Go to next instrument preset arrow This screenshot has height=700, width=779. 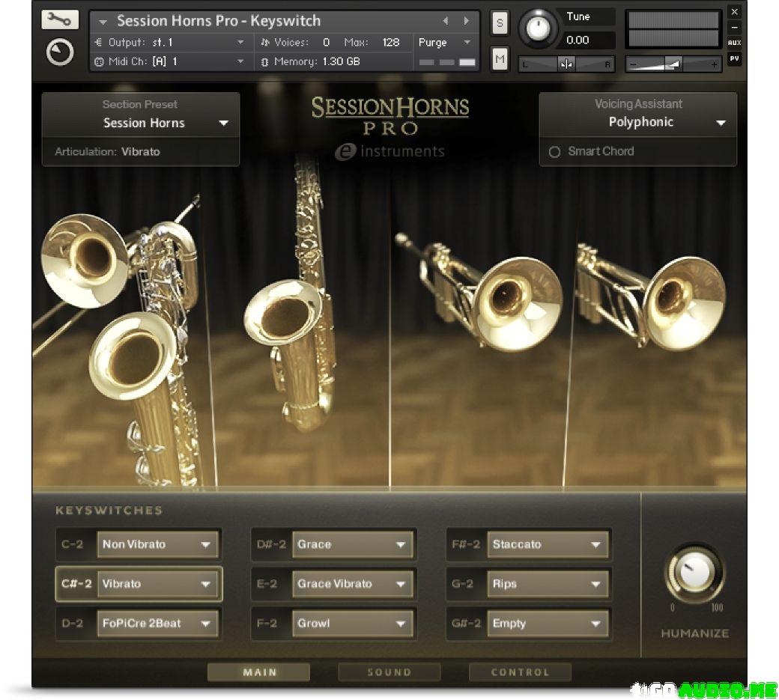(x=466, y=21)
